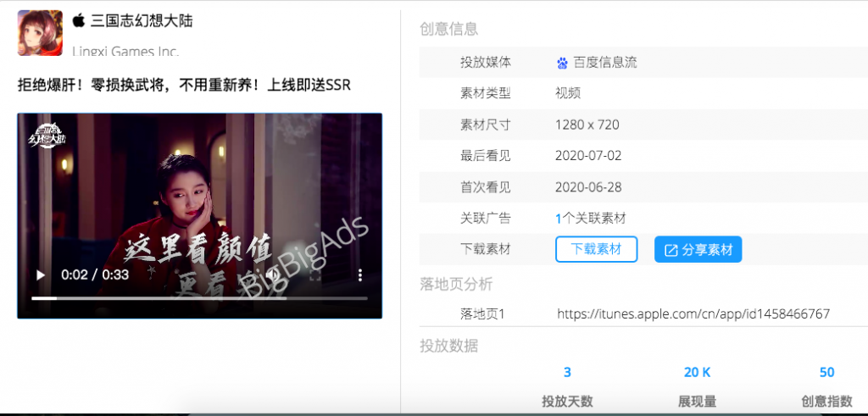Click the 下载素材 row label
The height and width of the screenshot is (416, 868).
pos(485,249)
